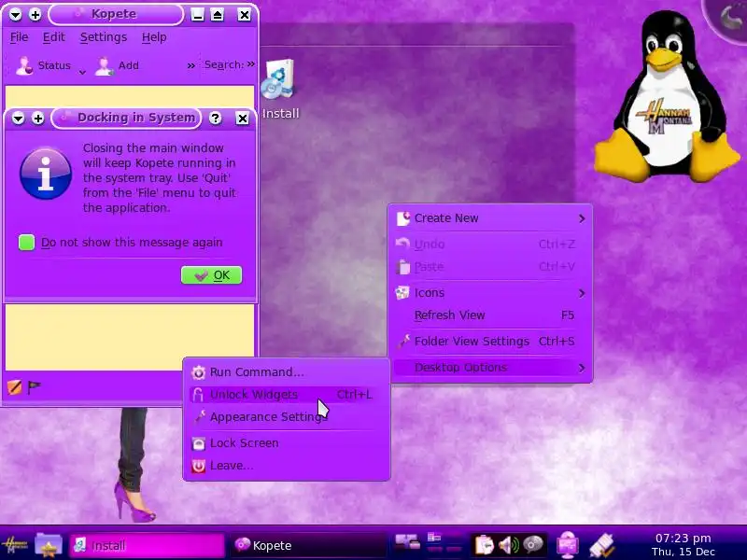
Task: Choose Leave... in submenu
Action: (x=286, y=465)
